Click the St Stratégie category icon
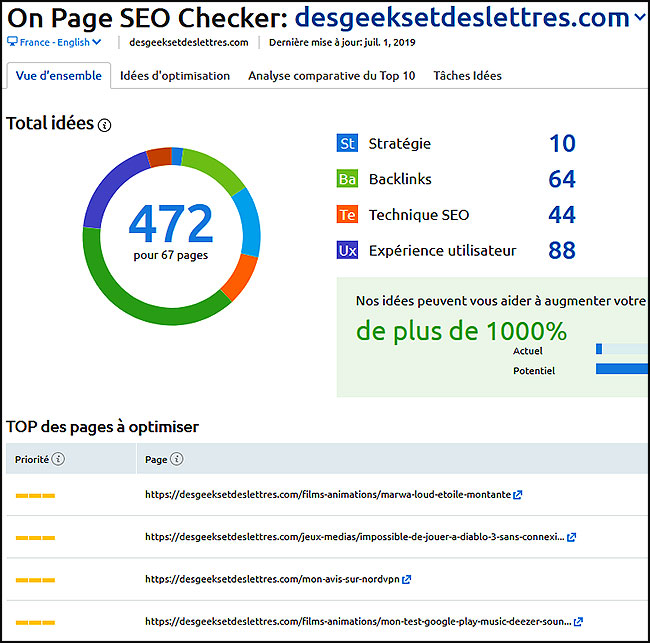Viewport: 650px width, 643px height. tap(347, 143)
